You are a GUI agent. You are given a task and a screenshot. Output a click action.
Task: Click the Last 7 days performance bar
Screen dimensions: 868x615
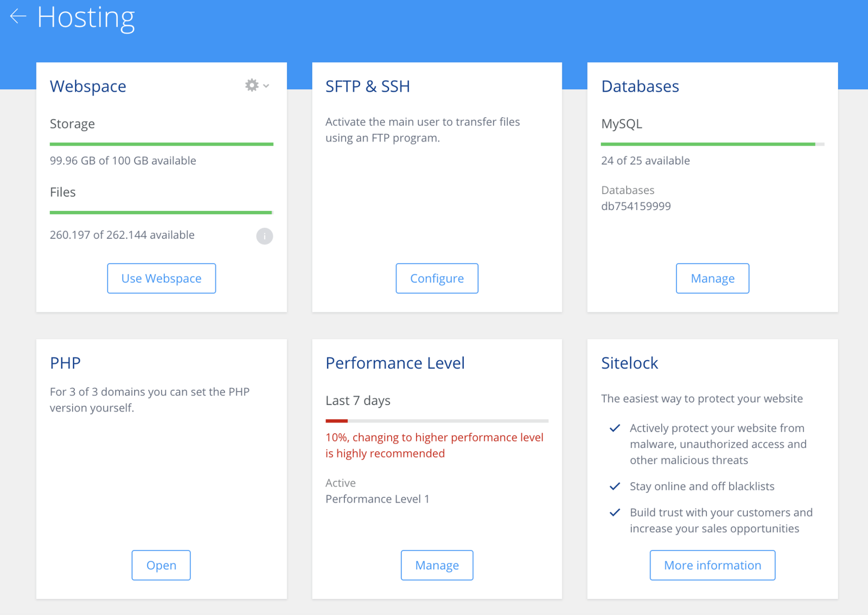tap(437, 421)
